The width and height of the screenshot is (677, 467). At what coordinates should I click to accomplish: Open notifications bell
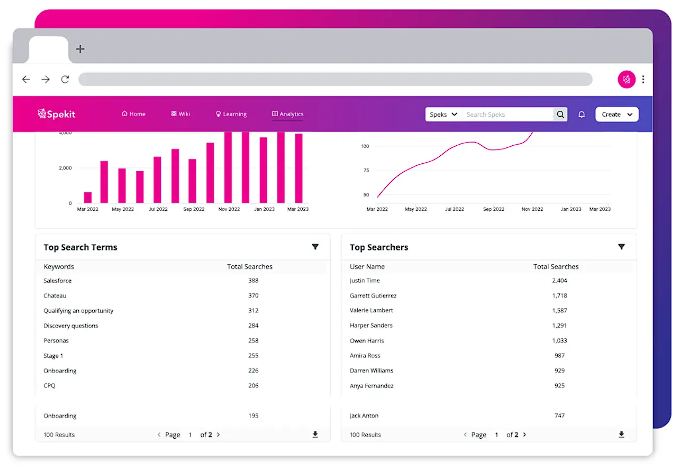pos(582,114)
